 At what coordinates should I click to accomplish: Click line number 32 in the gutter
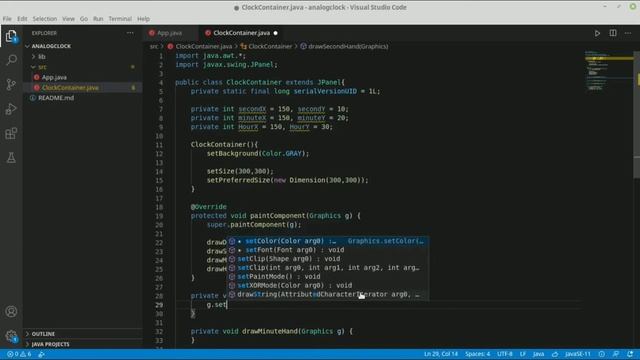(x=159, y=331)
